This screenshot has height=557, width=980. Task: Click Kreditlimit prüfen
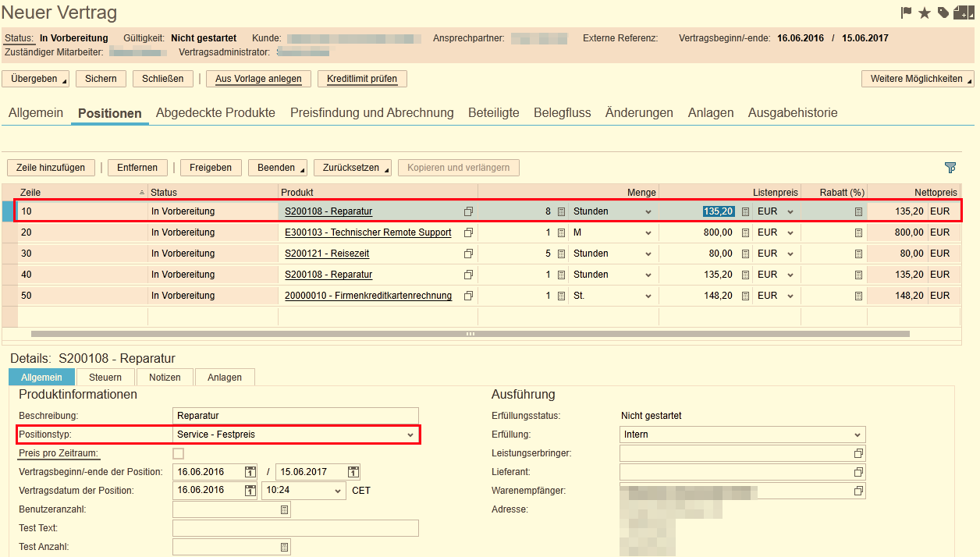pyautogui.click(x=362, y=79)
